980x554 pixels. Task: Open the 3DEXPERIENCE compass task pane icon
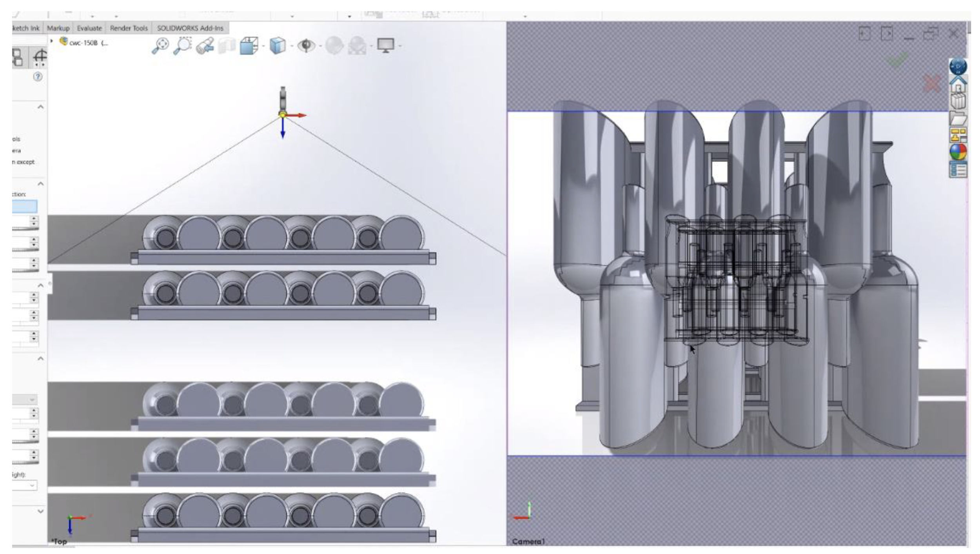[x=958, y=67]
